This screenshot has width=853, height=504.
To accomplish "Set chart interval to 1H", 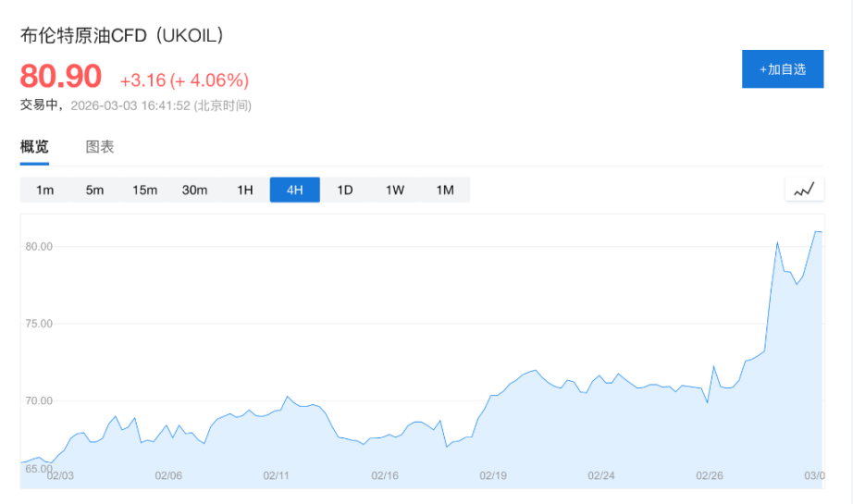I will 245,191.
